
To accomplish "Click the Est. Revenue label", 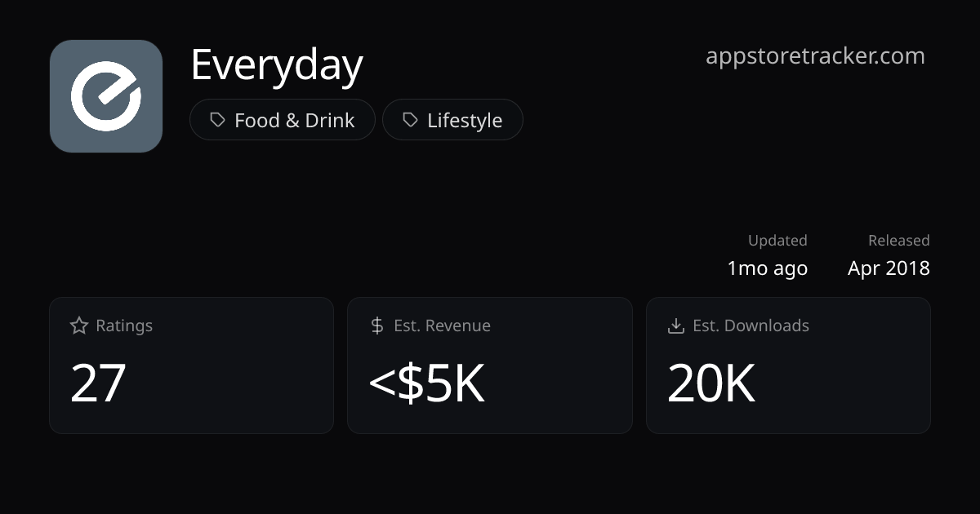I will (x=442, y=326).
